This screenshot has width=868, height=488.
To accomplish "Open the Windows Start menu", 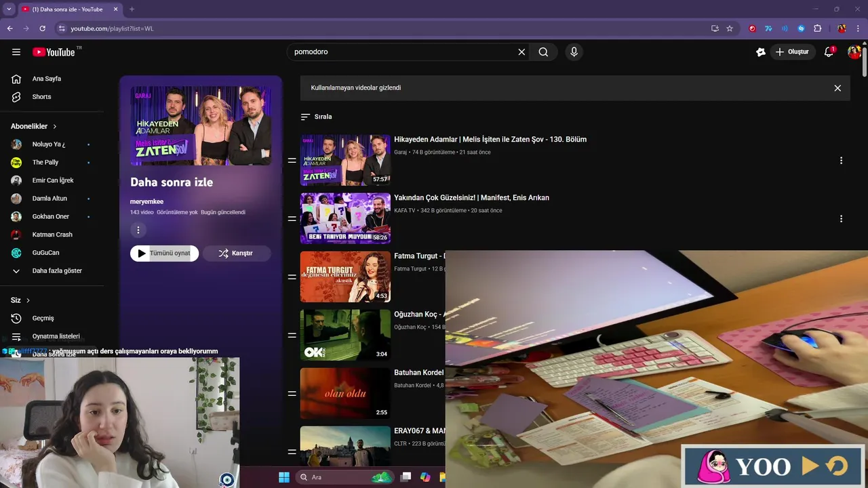I will coord(284,477).
